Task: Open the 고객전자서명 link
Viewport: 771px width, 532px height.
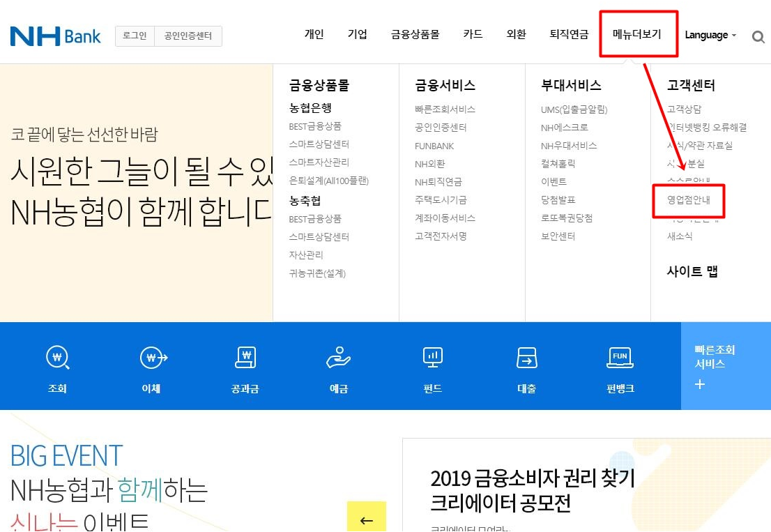Action: (441, 236)
